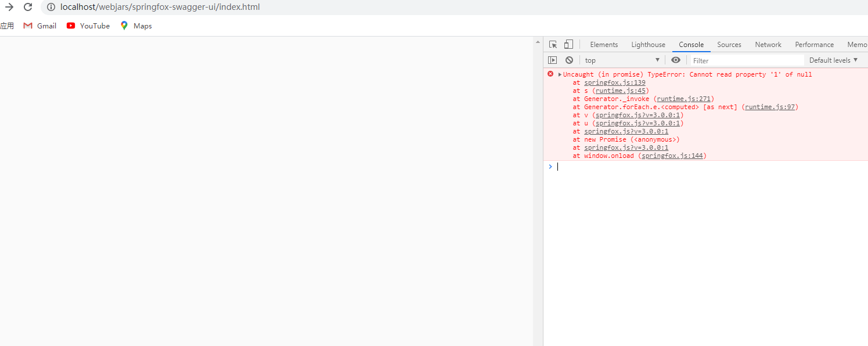Open the YouTube bookmark
868x346 pixels.
coord(88,26)
